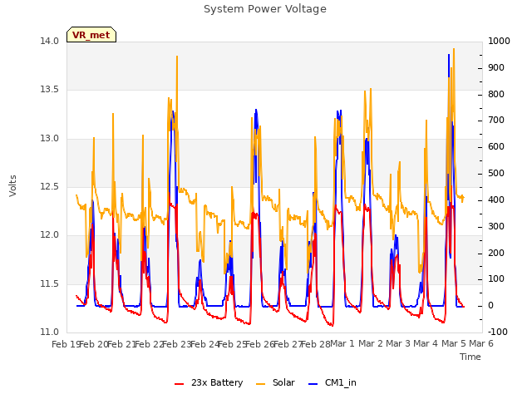Image resolution: width=532 pixels, height=399 pixels.
Task: Click the VR_met label badge
Action: point(91,35)
